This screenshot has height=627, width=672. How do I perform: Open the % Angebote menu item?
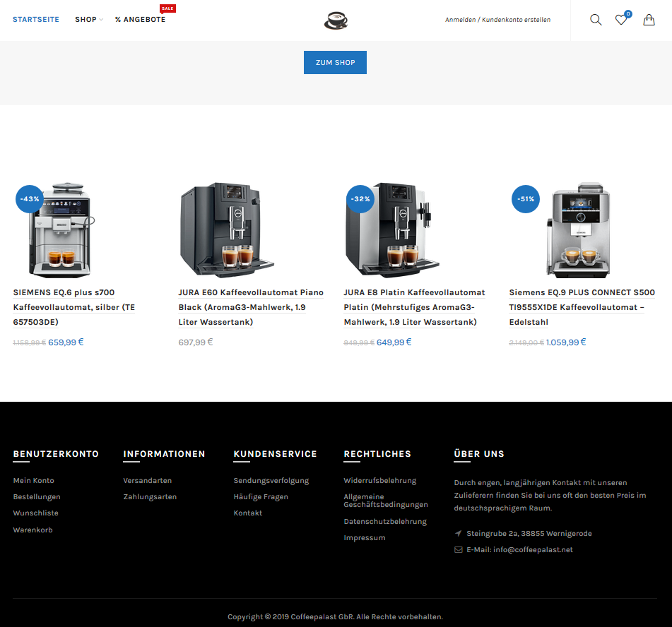click(140, 20)
